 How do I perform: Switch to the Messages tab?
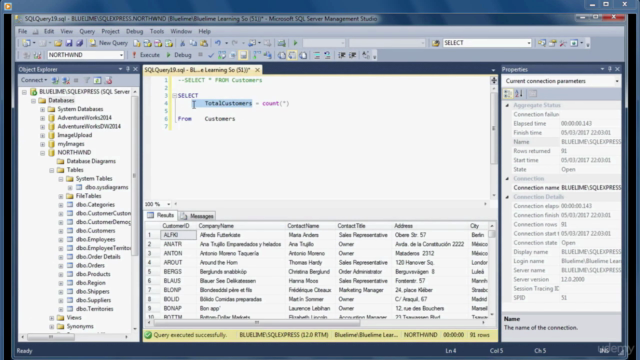click(x=197, y=216)
